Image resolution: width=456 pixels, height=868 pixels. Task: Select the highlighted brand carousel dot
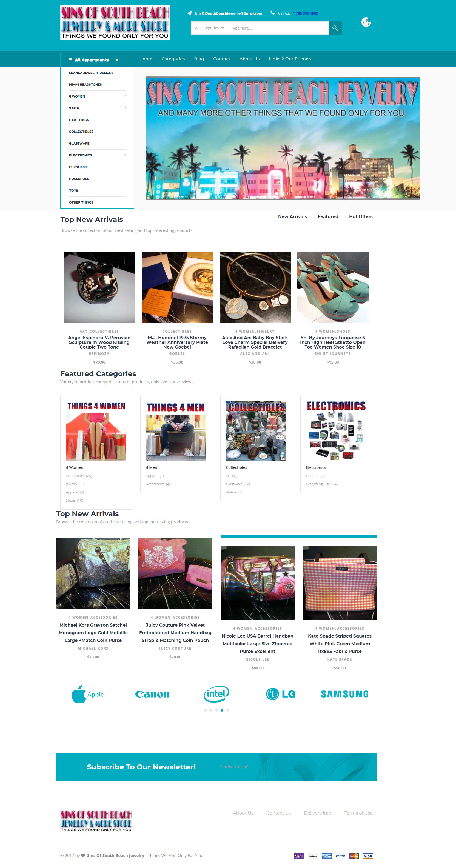click(x=222, y=710)
